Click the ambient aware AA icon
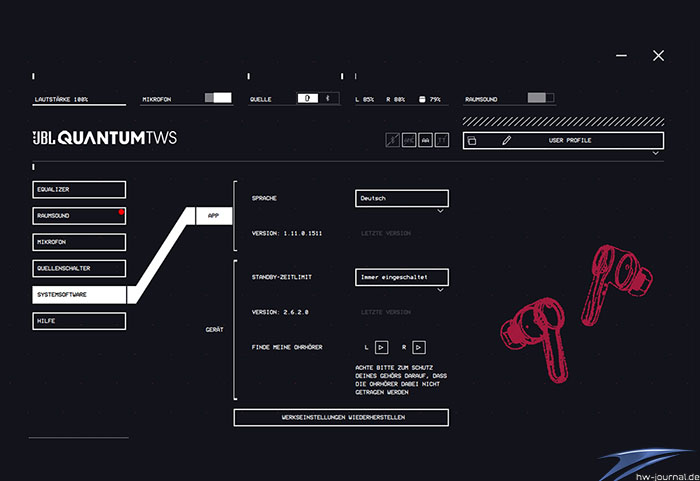 (x=425, y=141)
